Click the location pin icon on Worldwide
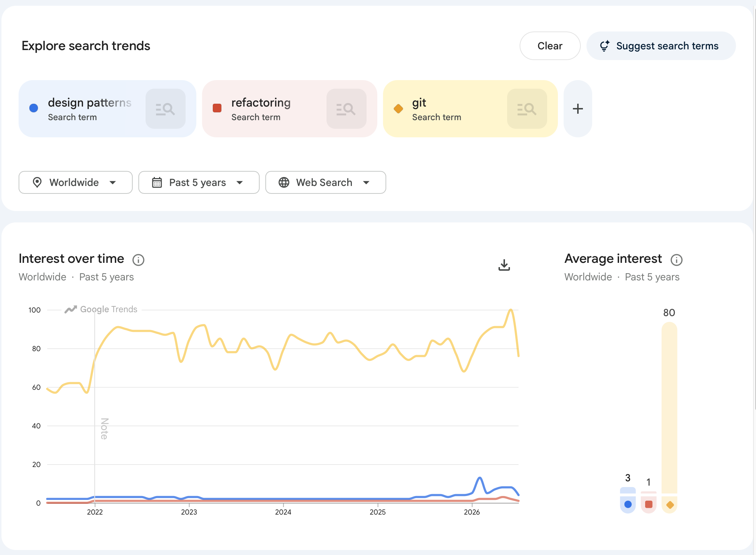The image size is (756, 555). [37, 182]
